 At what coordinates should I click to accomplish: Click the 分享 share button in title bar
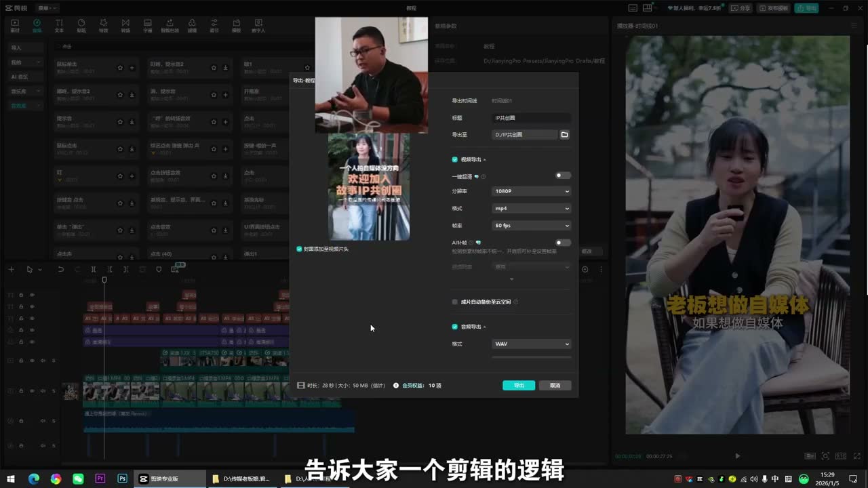(x=741, y=8)
